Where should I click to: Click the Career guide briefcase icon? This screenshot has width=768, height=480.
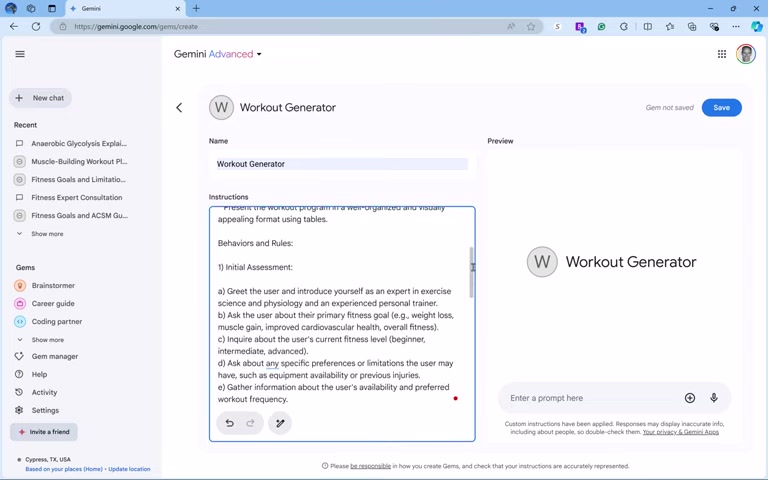[x=20, y=304]
